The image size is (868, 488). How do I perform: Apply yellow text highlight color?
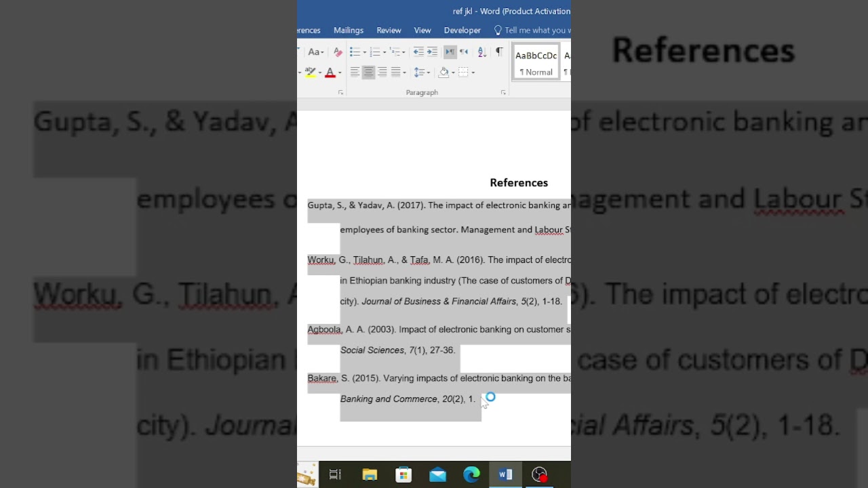[310, 72]
